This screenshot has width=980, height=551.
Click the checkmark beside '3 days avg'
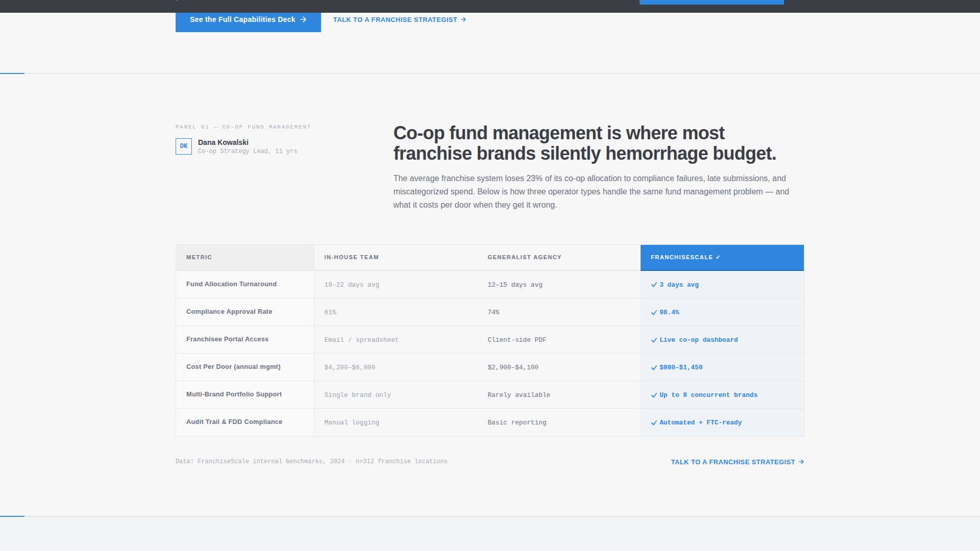tap(654, 285)
